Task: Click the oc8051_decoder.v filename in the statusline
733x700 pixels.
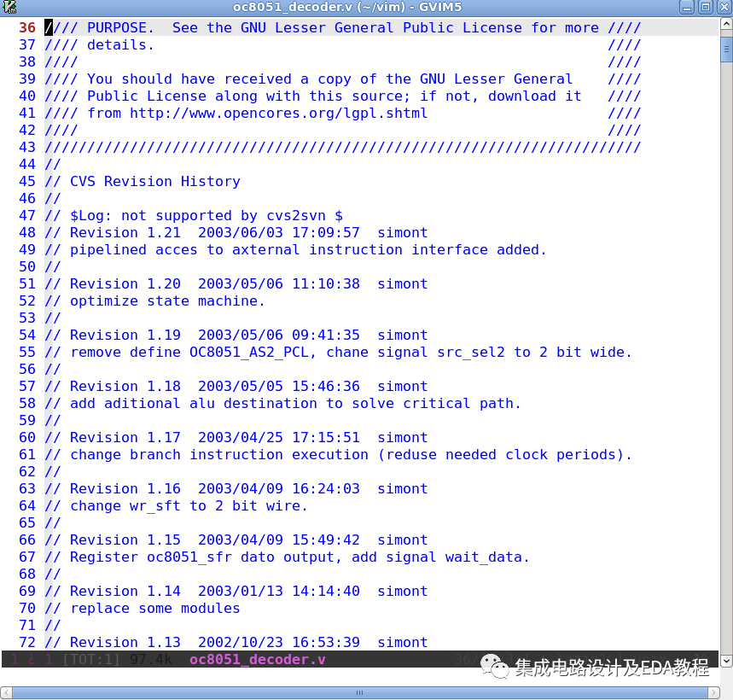Action: pyautogui.click(x=257, y=659)
